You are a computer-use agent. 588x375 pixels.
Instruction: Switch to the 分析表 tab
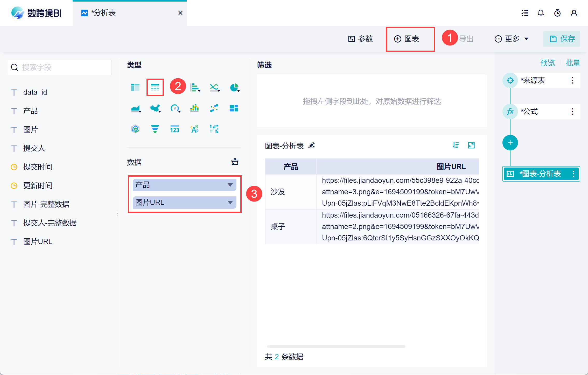tap(104, 13)
